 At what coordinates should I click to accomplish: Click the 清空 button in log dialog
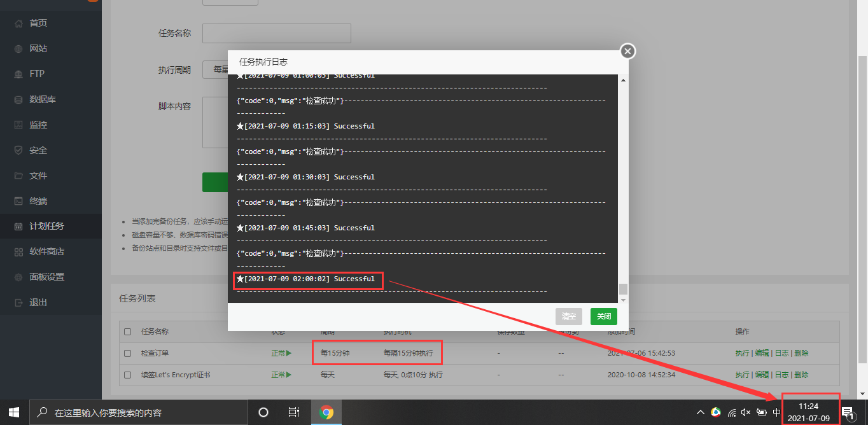[x=569, y=316]
